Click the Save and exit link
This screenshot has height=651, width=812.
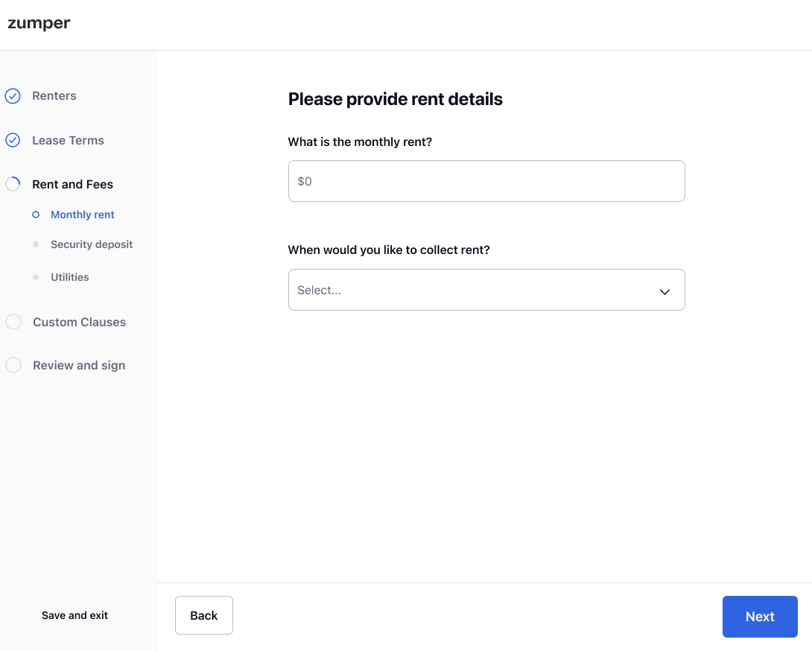74,615
